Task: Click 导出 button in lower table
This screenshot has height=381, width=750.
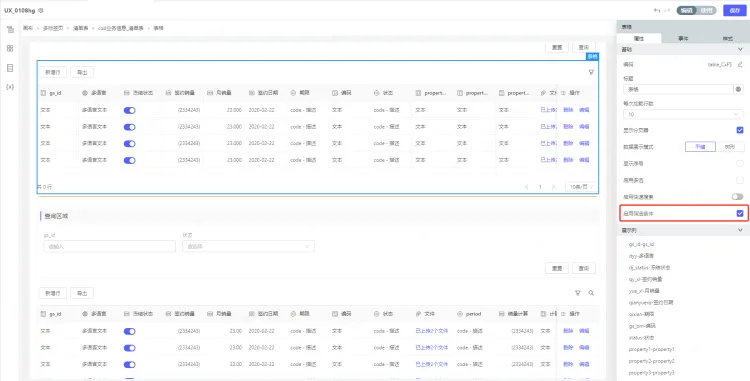Action: pyautogui.click(x=82, y=293)
